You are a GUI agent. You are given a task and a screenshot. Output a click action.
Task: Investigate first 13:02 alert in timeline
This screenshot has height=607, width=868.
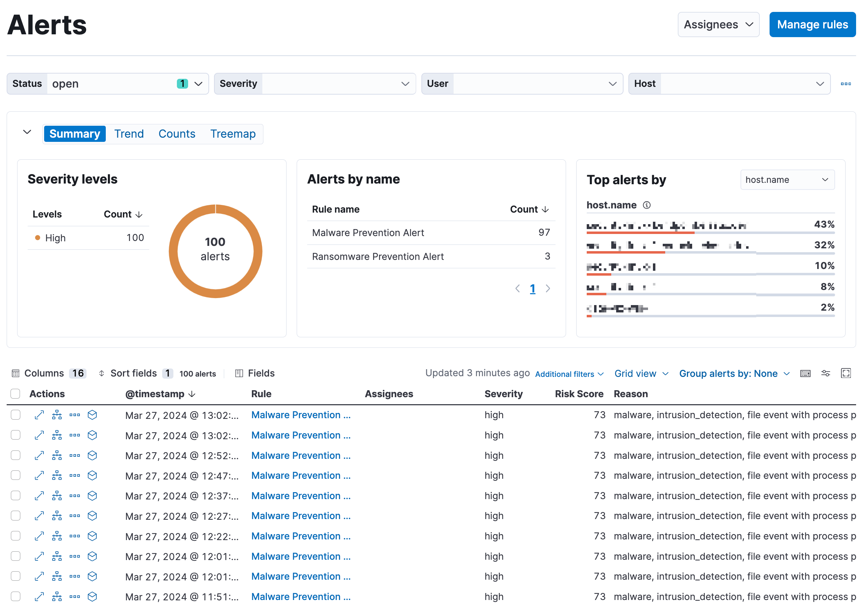point(92,415)
